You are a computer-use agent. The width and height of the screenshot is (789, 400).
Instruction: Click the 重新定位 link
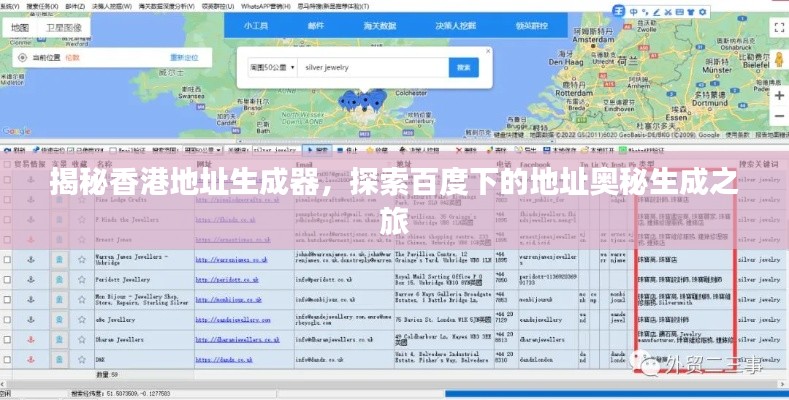pyautogui.click(x=184, y=58)
